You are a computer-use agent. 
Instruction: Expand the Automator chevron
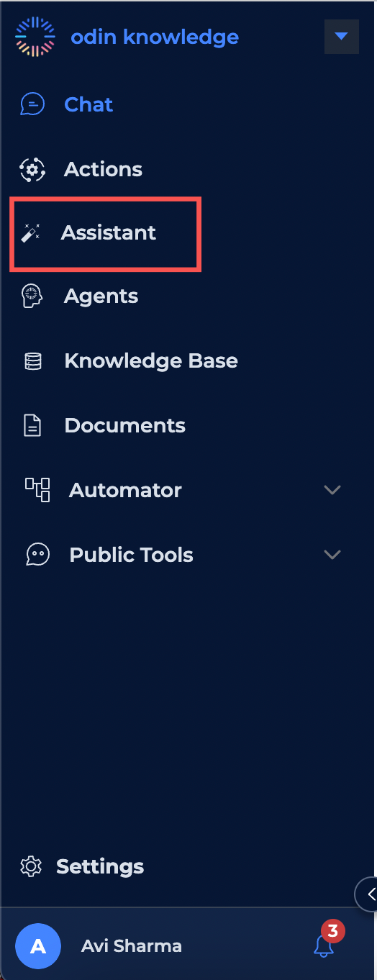click(332, 490)
